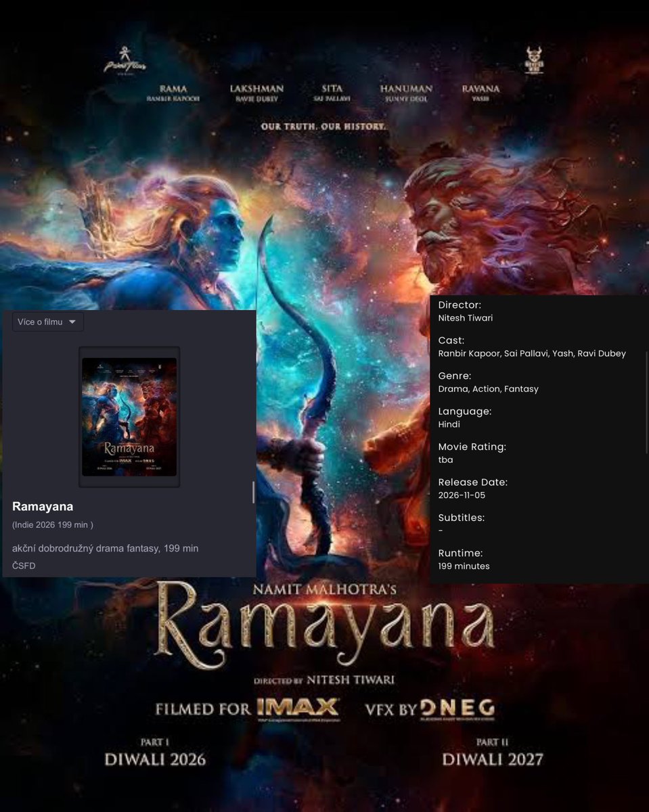Click director name 'Nitesh Tiwari' in info panel
The image size is (649, 812).
coord(466,318)
